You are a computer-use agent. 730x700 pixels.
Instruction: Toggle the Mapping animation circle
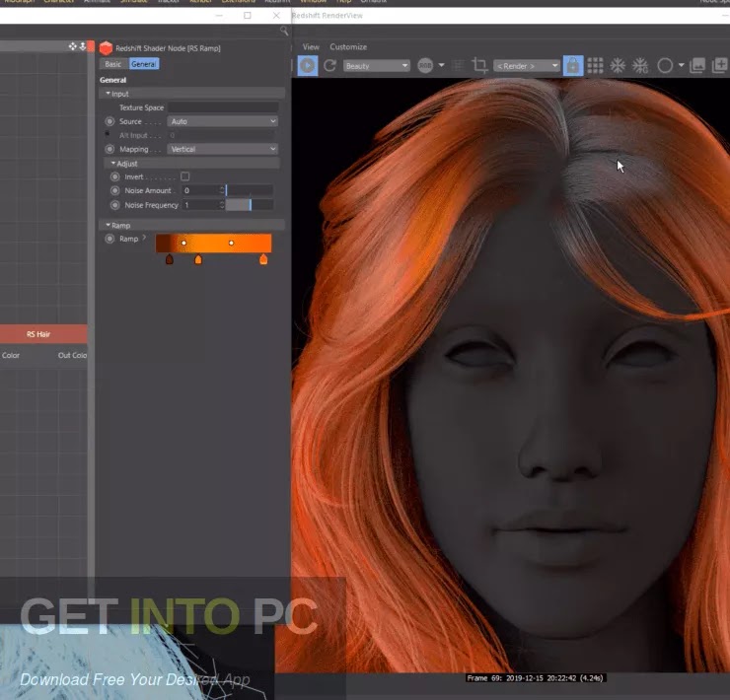click(109, 150)
